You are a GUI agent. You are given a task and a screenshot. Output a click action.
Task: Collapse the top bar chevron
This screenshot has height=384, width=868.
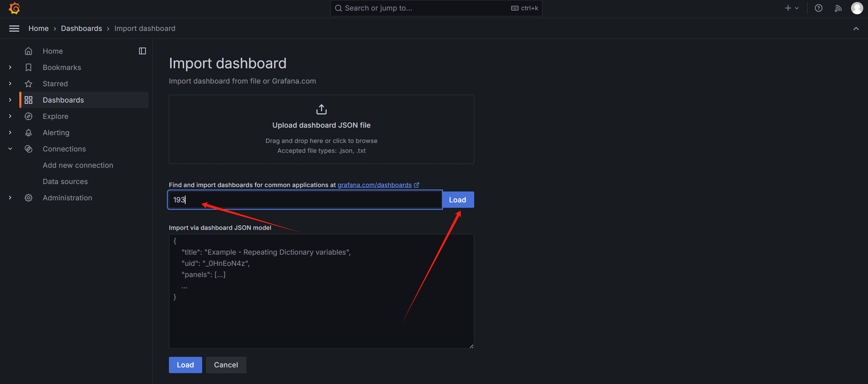[x=856, y=29]
